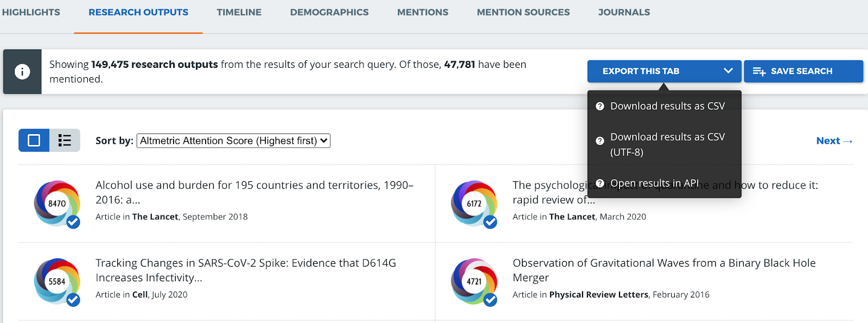Open the Altmetric donut badge scored 4721
Screen dimensions: 868x323
pos(474,281)
